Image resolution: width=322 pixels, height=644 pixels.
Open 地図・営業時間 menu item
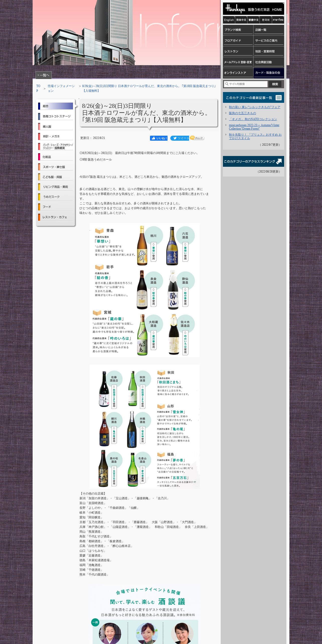pos(269,51)
